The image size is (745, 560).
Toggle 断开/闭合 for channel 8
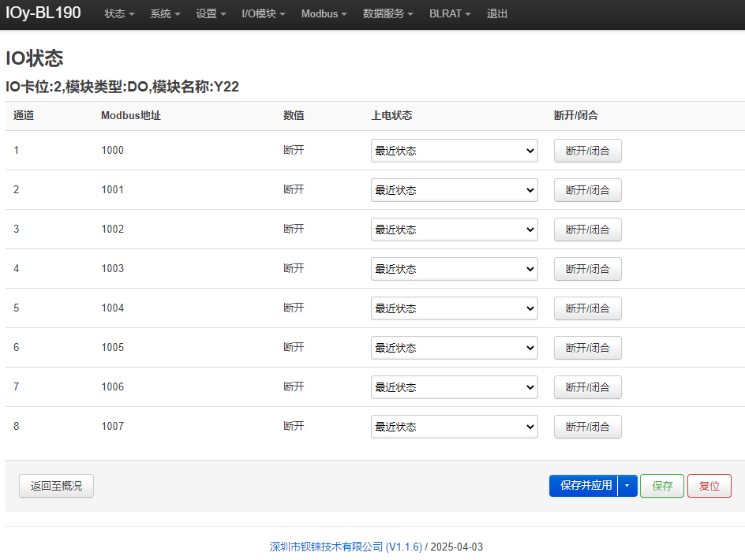[x=588, y=427]
